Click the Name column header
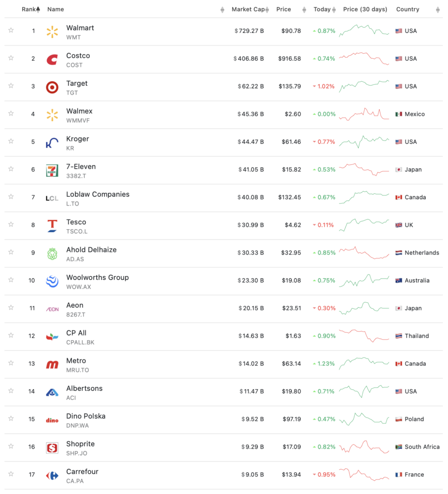Screen dimensions: 448x494 point(55,10)
